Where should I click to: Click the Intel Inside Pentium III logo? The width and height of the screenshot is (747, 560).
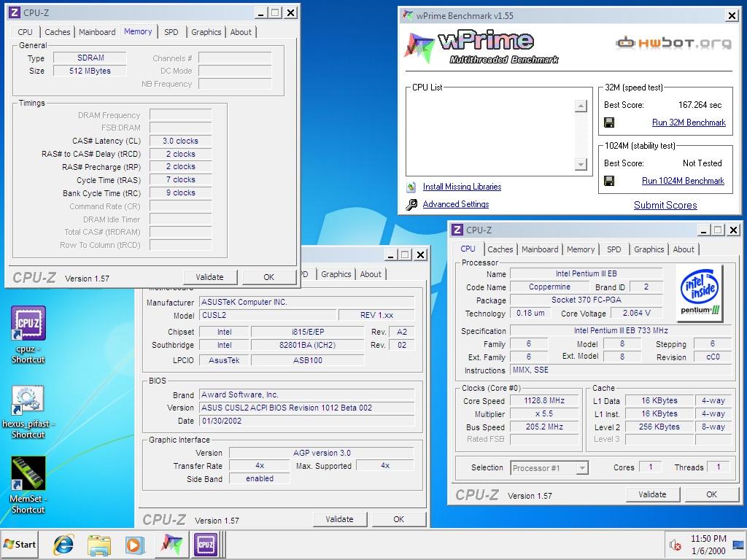point(700,293)
